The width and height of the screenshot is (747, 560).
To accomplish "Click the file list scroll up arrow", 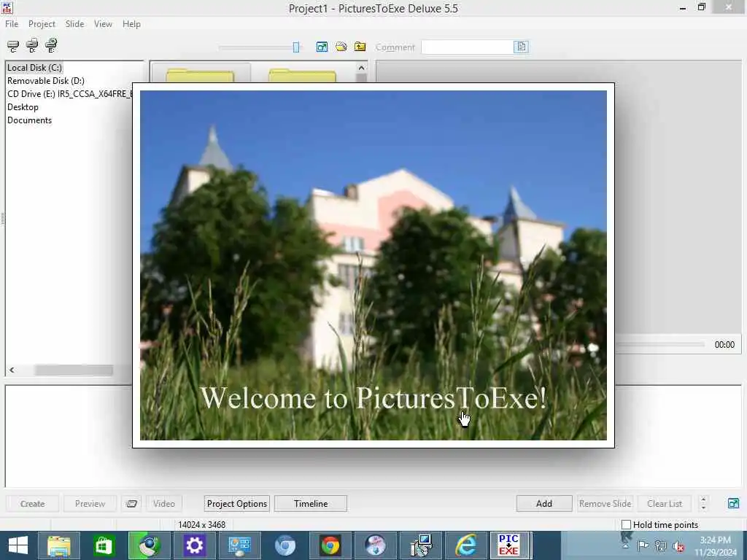I will point(361,68).
